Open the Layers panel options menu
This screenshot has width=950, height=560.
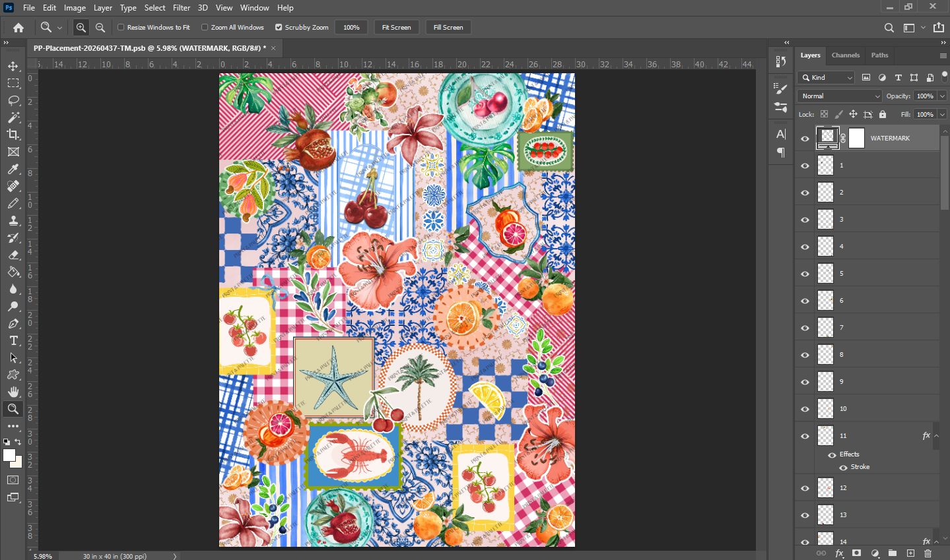[x=943, y=55]
